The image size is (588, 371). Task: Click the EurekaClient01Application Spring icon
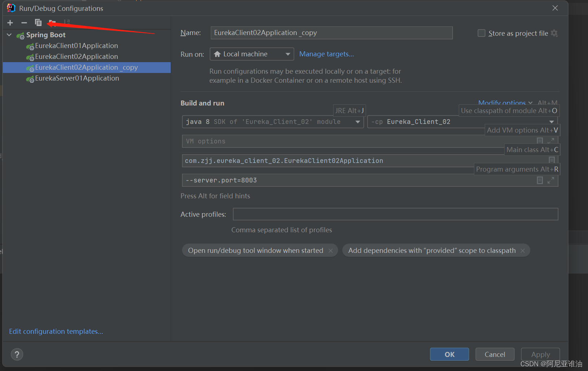(30, 47)
